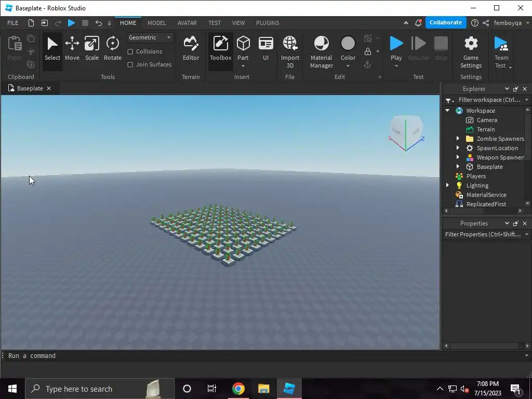532x399 pixels.
Task: Click the view orientation cube
Action: point(406,133)
